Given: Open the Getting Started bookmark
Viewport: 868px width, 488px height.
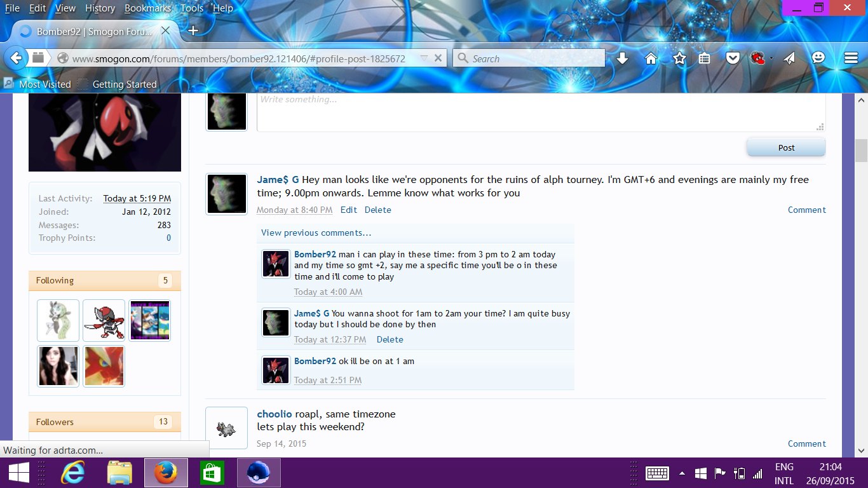Looking at the screenshot, I should 117,84.
